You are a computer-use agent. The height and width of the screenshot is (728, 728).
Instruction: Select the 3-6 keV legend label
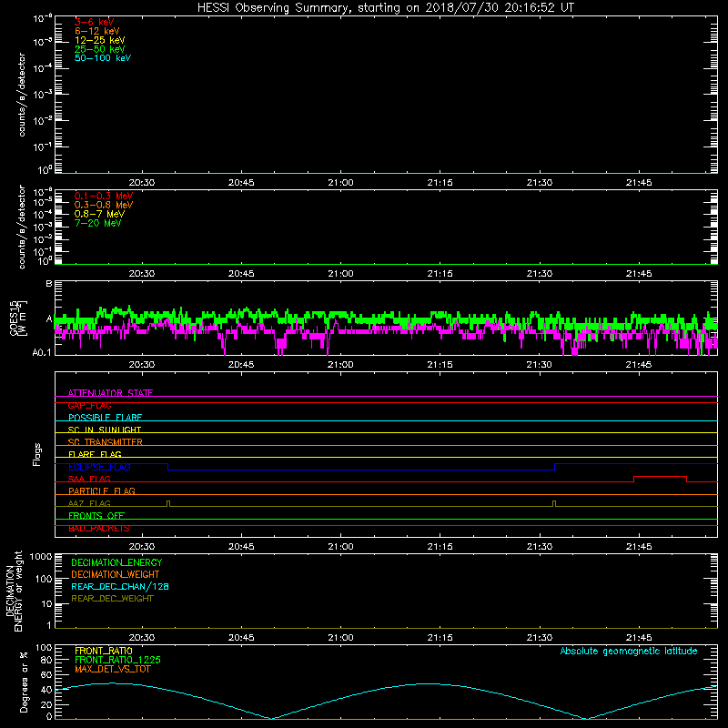coord(94,22)
